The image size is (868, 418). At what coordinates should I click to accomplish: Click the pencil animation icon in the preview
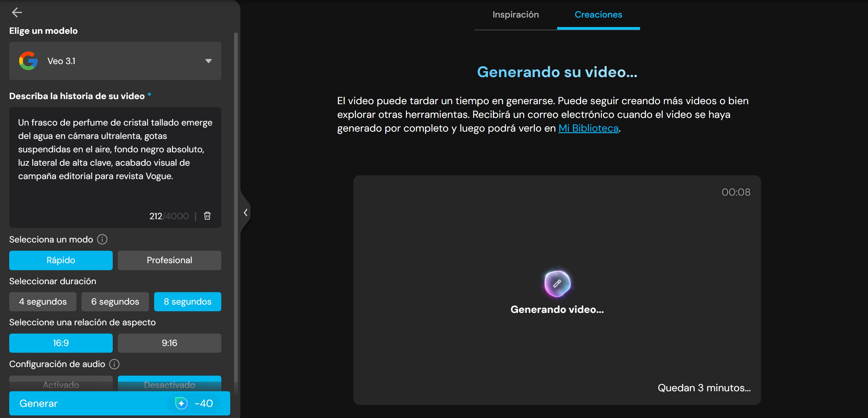pos(557,283)
